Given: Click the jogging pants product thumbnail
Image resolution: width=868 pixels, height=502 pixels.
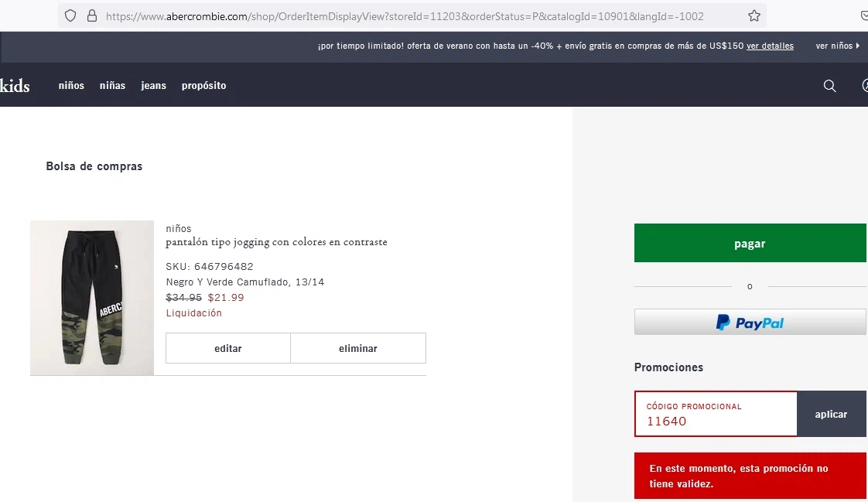Looking at the screenshot, I should [x=92, y=298].
